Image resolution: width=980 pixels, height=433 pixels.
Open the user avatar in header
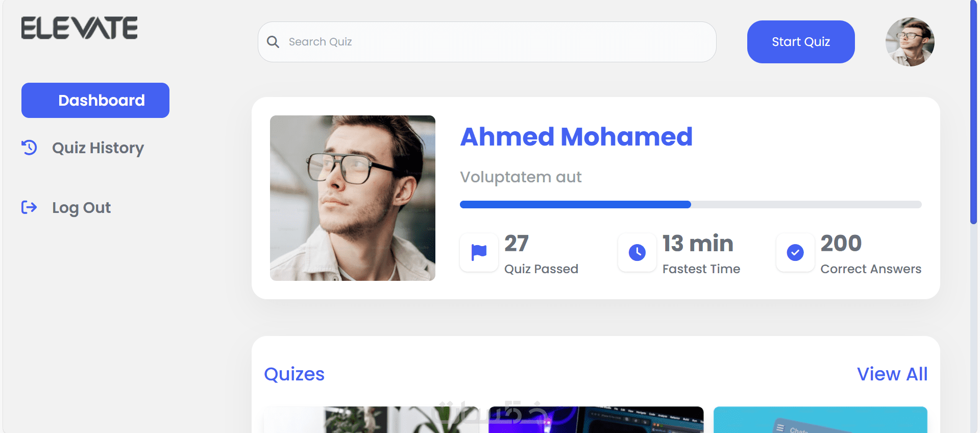coord(910,42)
